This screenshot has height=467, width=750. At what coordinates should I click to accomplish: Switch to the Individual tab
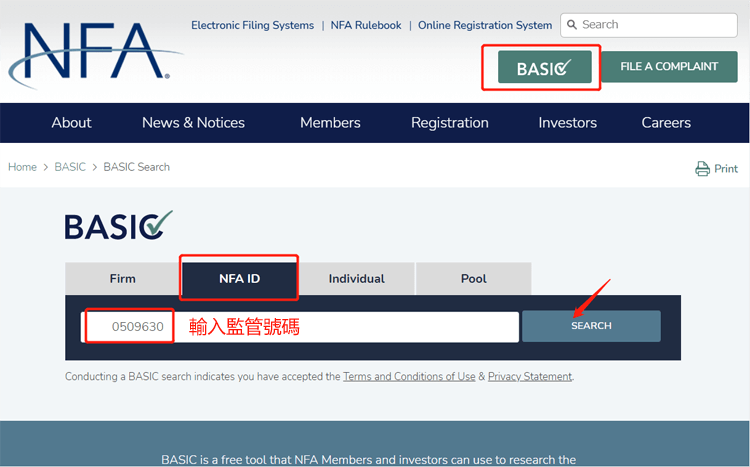pos(356,279)
